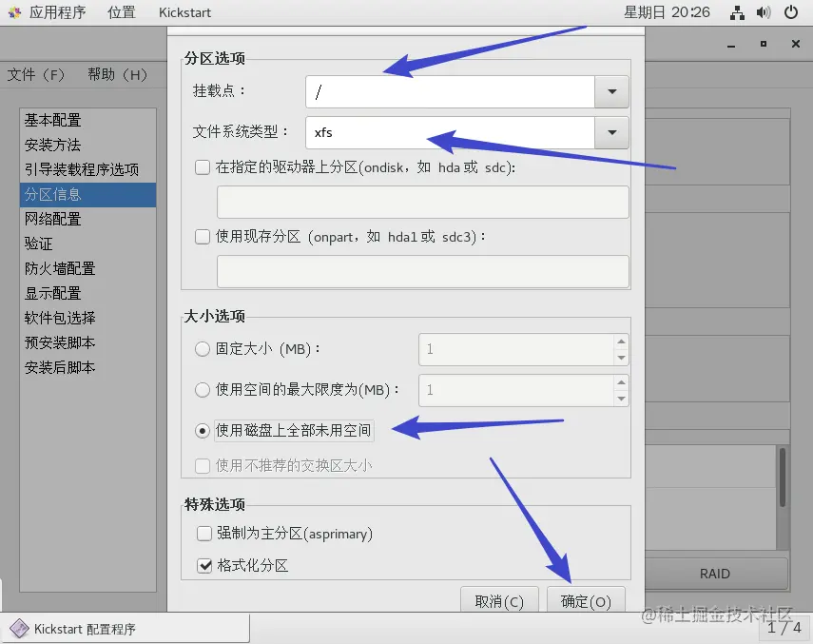Image resolution: width=813 pixels, height=644 pixels.
Task: Select 防火墙配置 in the sidebar
Action: click(x=88, y=268)
